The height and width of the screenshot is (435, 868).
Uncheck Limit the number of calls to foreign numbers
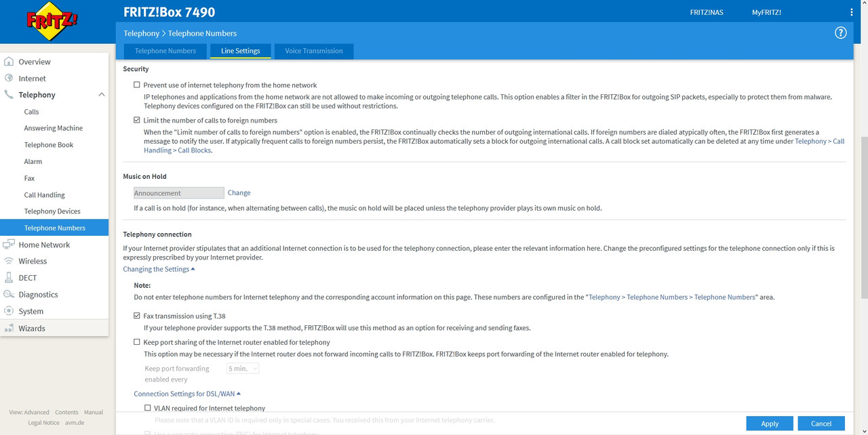pyautogui.click(x=137, y=120)
